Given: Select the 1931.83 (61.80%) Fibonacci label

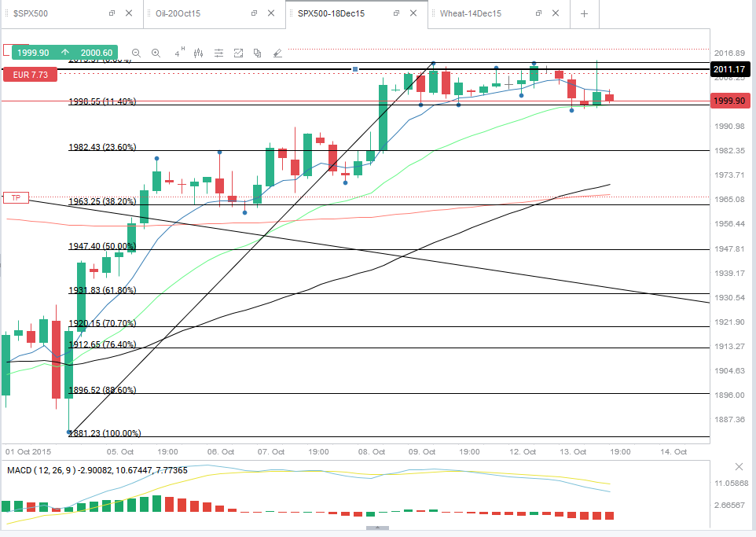Looking at the screenshot, I should pyautogui.click(x=102, y=290).
